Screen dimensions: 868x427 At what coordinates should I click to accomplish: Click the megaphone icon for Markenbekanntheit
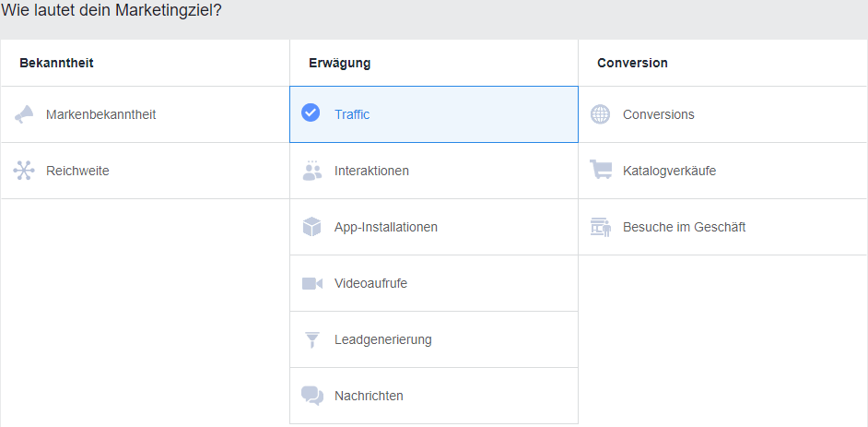click(24, 114)
